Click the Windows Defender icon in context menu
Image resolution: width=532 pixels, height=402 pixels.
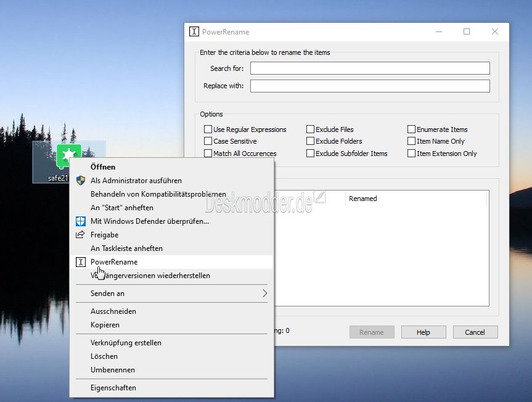pyautogui.click(x=80, y=221)
